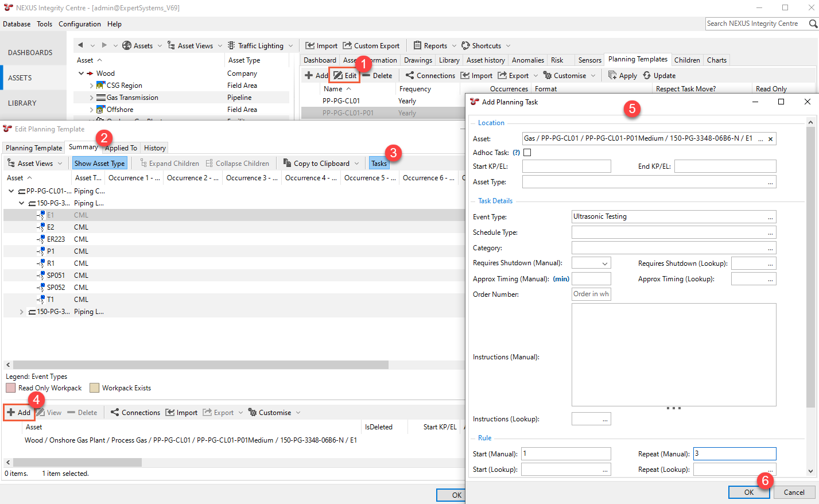The image size is (819, 504).
Task: Open the Database menu
Action: [17, 24]
